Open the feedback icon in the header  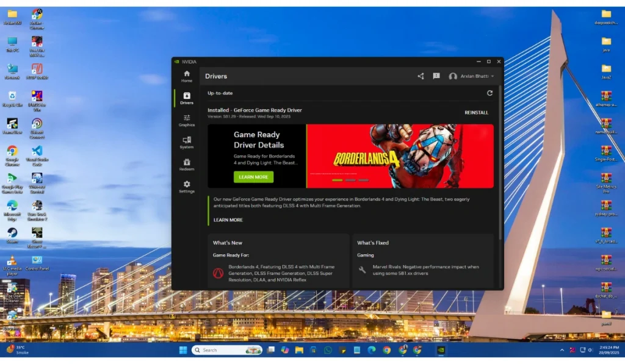click(x=436, y=76)
